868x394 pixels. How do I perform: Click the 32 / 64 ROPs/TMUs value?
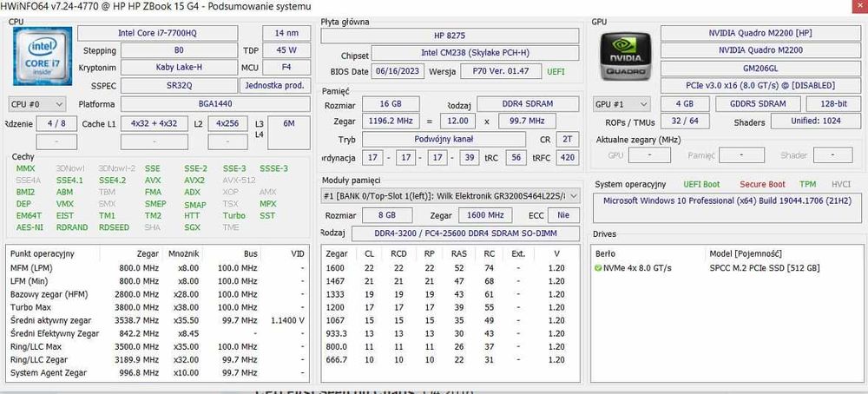pyautogui.click(x=686, y=121)
